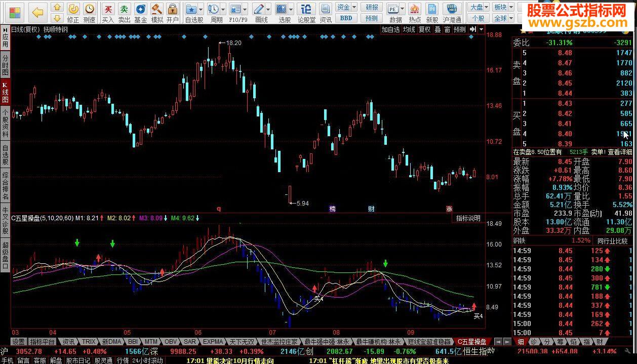The height and width of the screenshot is (364, 637).
Task: Open the 研报 research reports button
Action: click(x=372, y=7)
